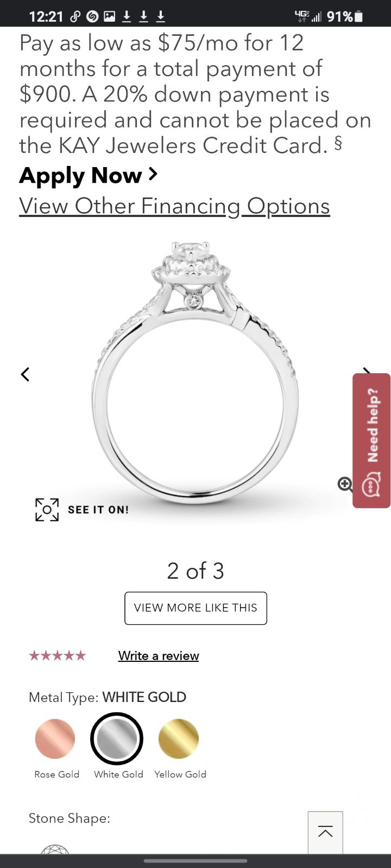
Task: Tap the back-to-top arrow button
Action: pos(325,832)
